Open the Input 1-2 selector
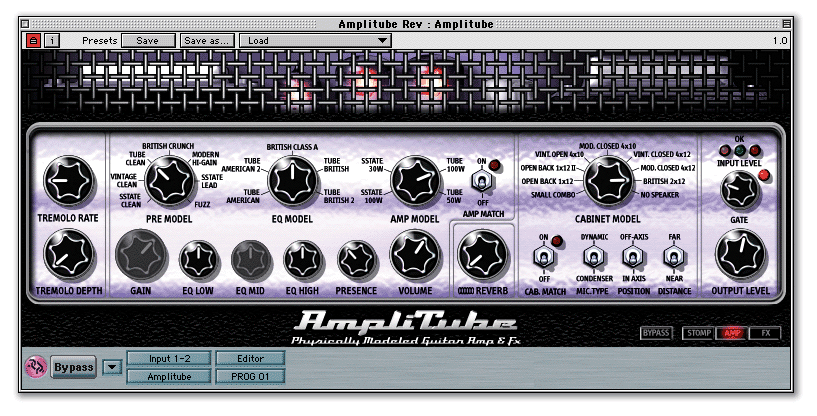Screen dimensions: 817x416 point(169,358)
